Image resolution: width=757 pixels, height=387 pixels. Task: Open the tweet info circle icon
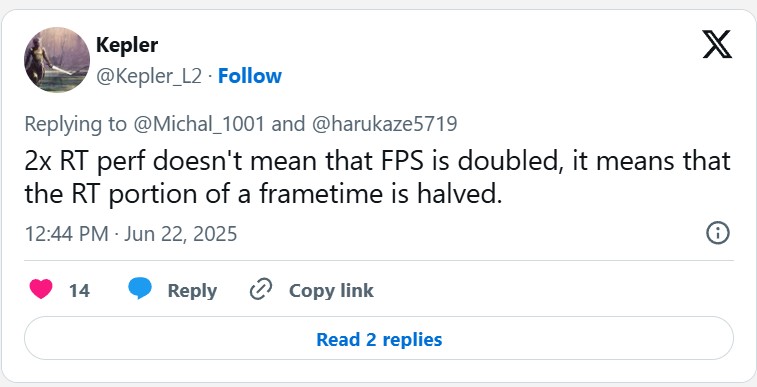[717, 233]
